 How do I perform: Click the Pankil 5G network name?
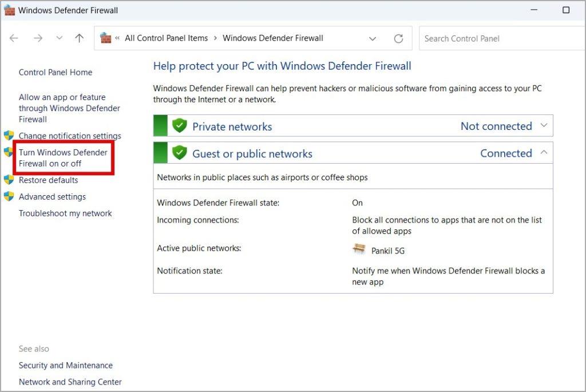click(x=388, y=251)
